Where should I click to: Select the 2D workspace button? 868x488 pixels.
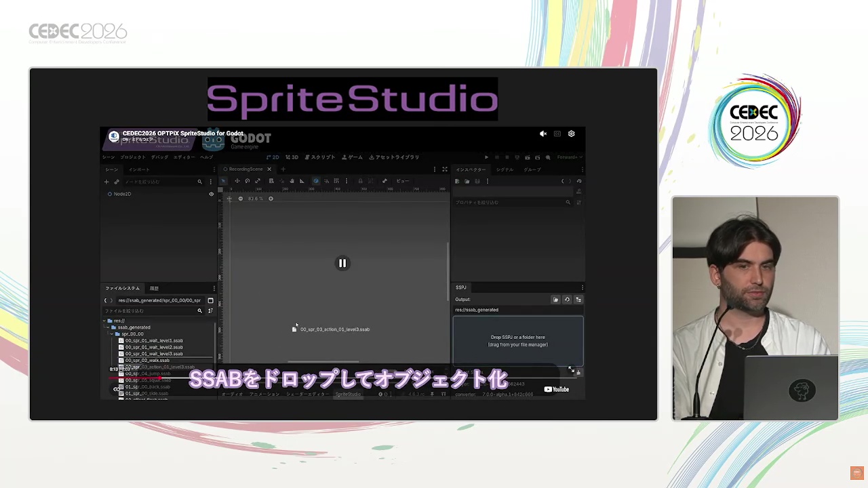(272, 157)
